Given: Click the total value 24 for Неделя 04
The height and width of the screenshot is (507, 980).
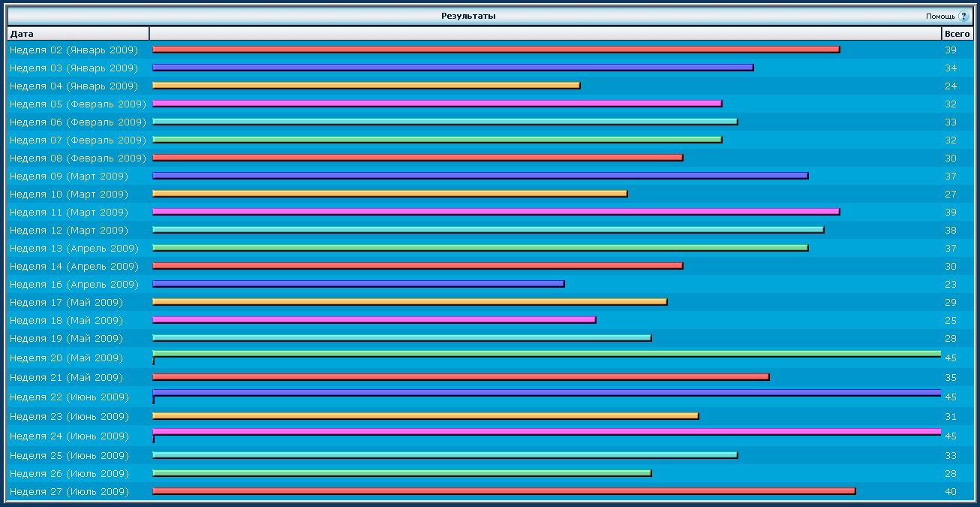Looking at the screenshot, I should pyautogui.click(x=951, y=86).
